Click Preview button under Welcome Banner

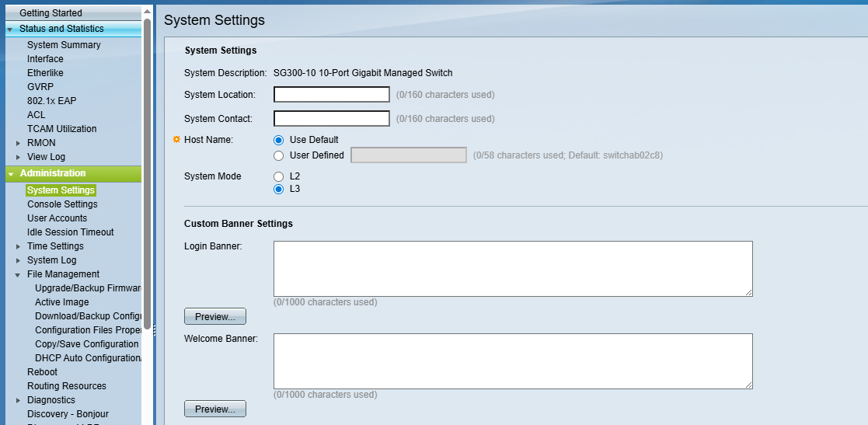[x=214, y=409]
